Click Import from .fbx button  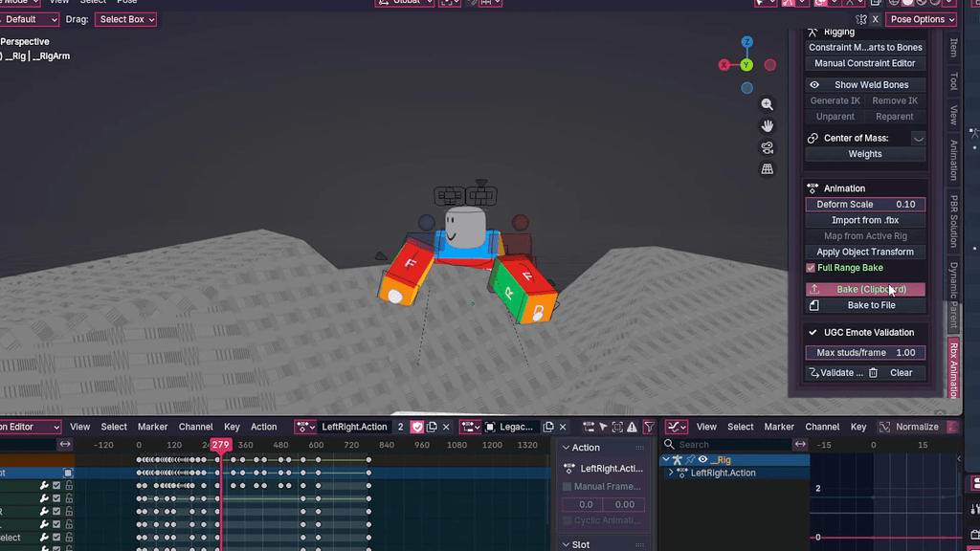(865, 221)
